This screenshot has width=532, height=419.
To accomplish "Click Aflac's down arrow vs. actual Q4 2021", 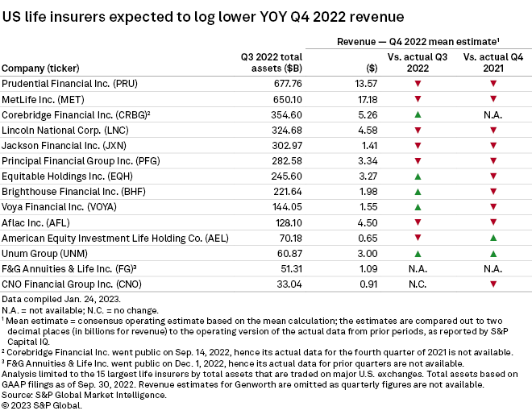I will click(x=493, y=222).
